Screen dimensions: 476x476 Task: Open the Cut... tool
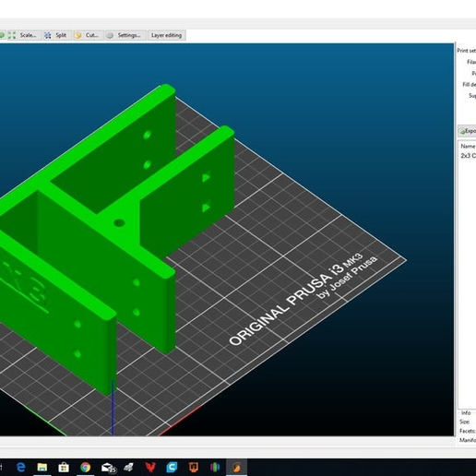point(88,35)
